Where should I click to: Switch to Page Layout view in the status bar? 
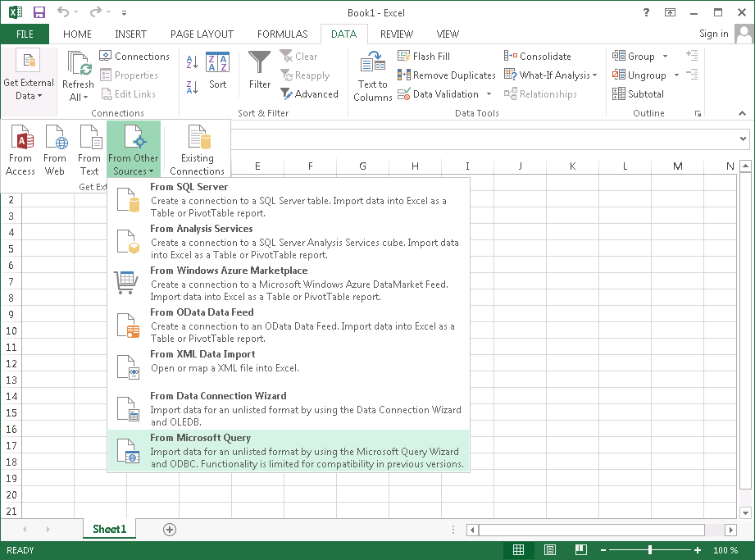pyautogui.click(x=550, y=550)
